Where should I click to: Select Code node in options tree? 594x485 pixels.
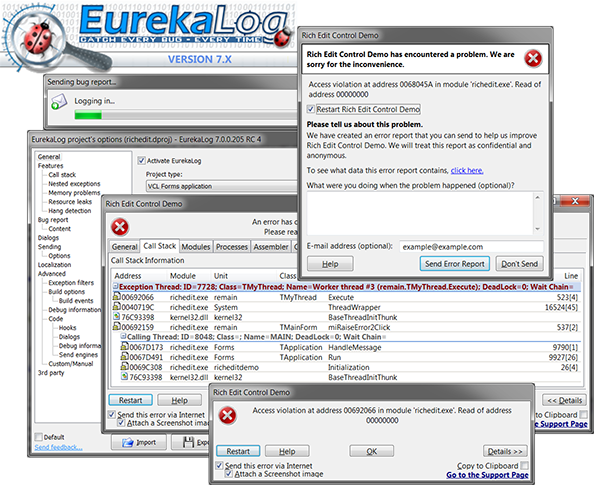(56, 319)
